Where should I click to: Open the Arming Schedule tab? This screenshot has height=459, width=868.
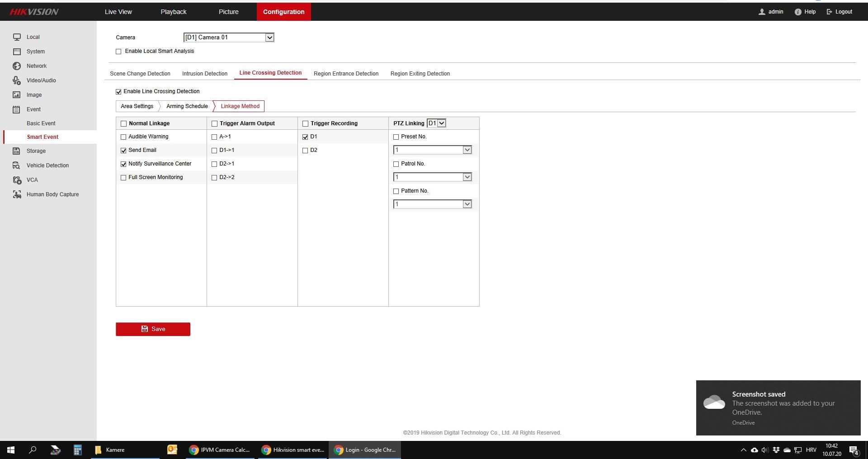(187, 106)
